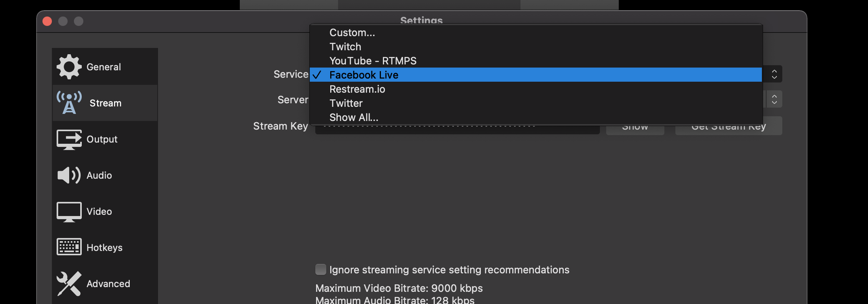This screenshot has height=304, width=868.
Task: Click the Hotkeys keyboard icon
Action: (69, 247)
